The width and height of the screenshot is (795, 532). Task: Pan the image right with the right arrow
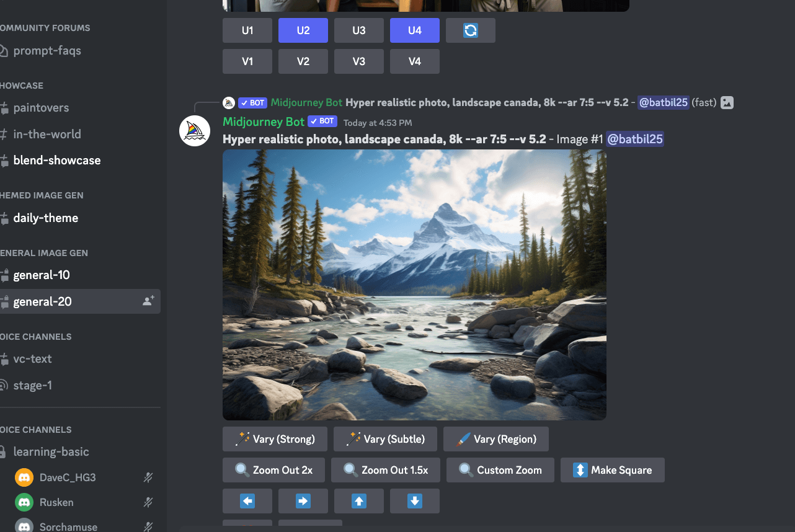click(303, 501)
